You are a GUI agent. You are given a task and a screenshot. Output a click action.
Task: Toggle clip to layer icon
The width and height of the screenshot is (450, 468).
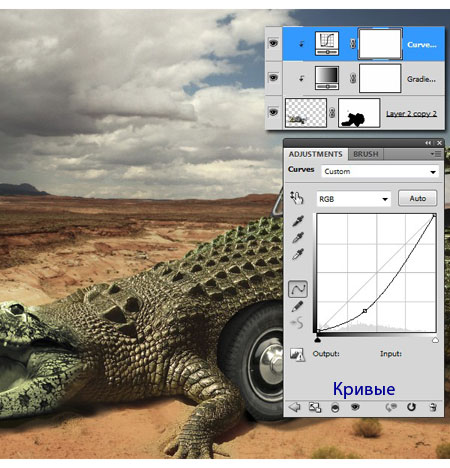click(x=335, y=408)
